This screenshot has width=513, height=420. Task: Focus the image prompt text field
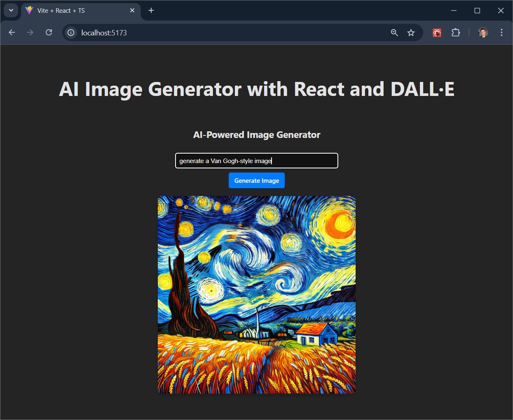256,161
